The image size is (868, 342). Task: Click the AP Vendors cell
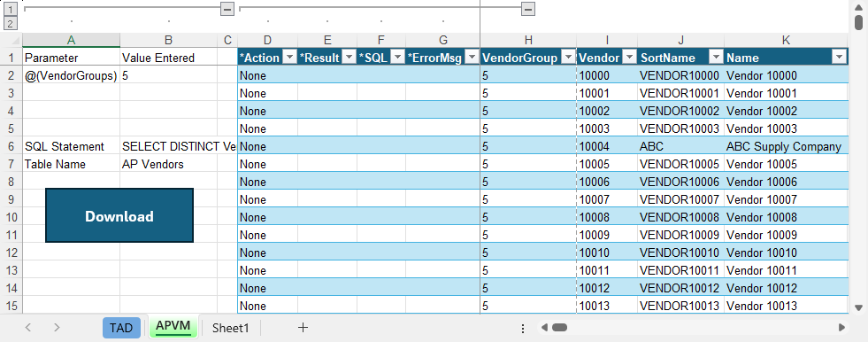[168, 164]
